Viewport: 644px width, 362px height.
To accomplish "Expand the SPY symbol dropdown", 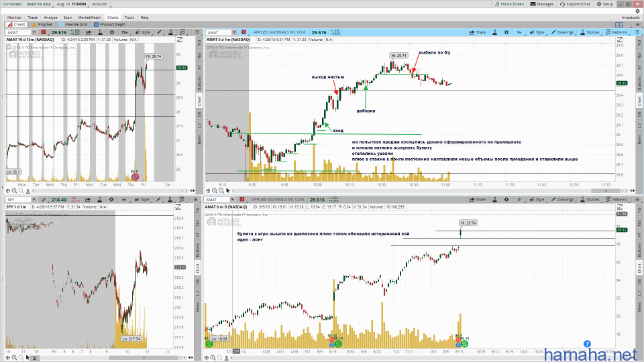I will pos(34,200).
